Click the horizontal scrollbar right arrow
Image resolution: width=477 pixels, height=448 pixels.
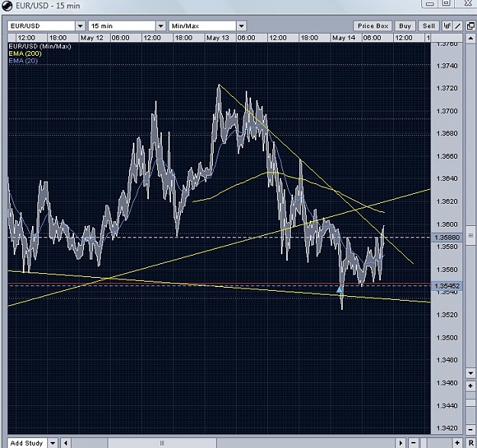pos(401,443)
